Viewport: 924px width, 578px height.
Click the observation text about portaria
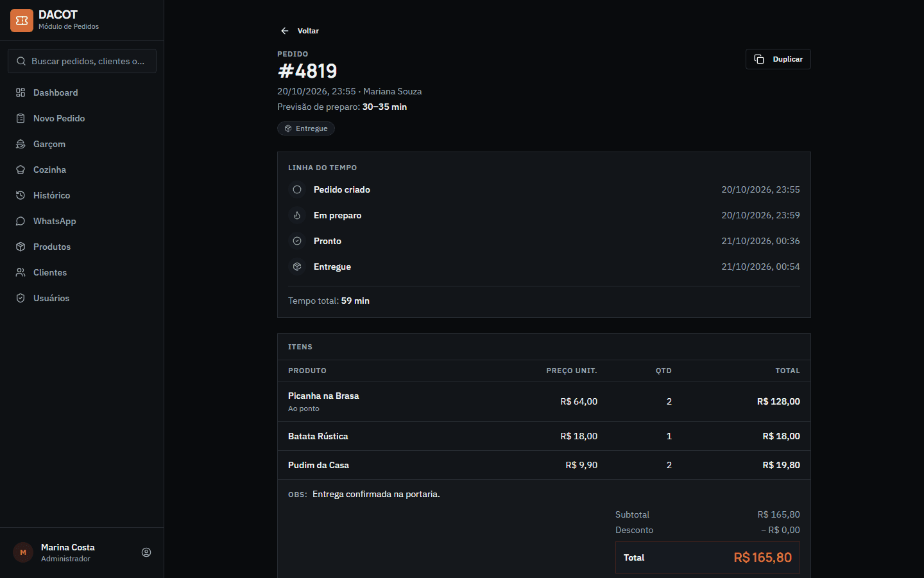(x=376, y=494)
